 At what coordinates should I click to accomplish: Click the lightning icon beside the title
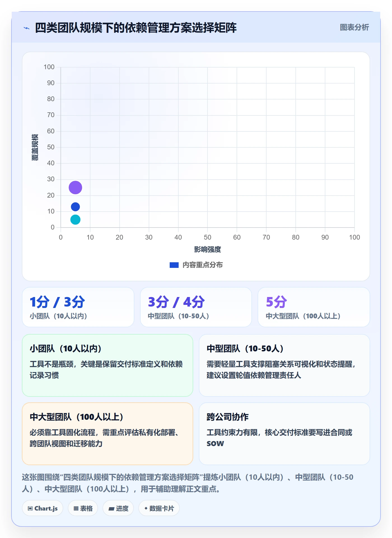[27, 28]
